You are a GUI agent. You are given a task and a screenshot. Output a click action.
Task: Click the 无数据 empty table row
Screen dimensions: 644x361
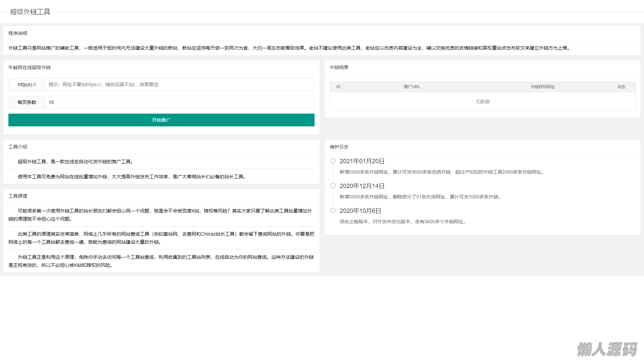coord(482,102)
